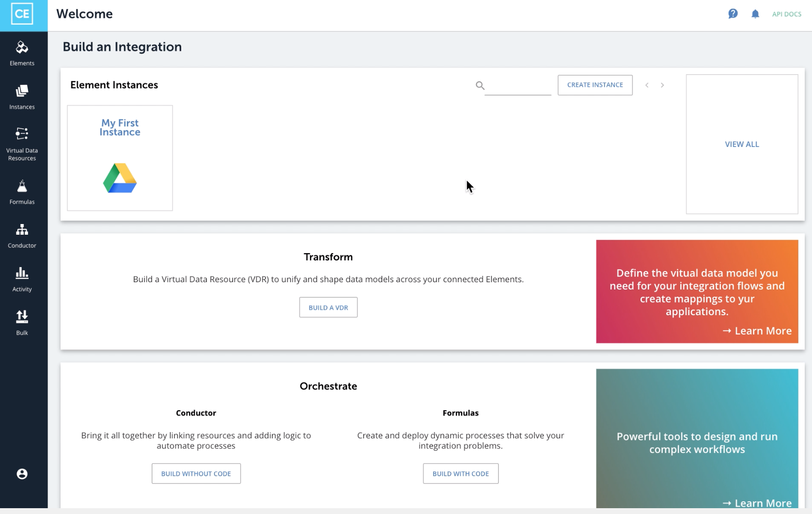Image resolution: width=812 pixels, height=514 pixels.
Task: Open the notifications bell
Action: tap(755, 14)
